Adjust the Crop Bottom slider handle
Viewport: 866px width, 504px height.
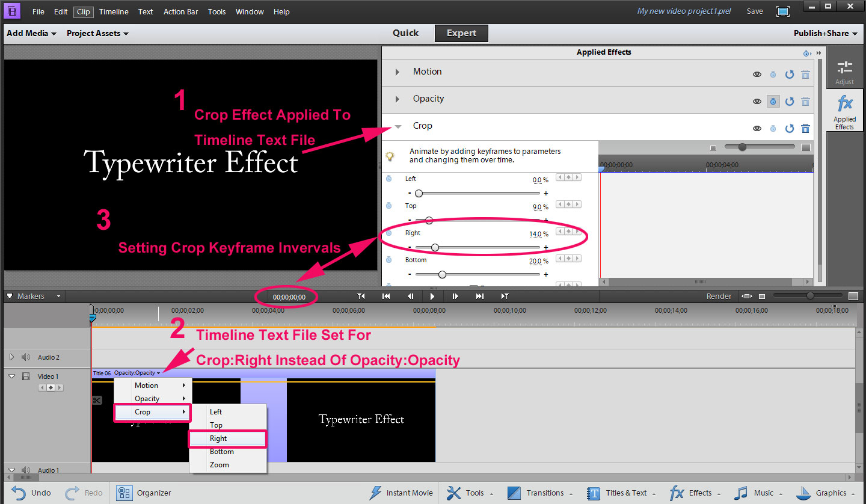[x=442, y=274]
